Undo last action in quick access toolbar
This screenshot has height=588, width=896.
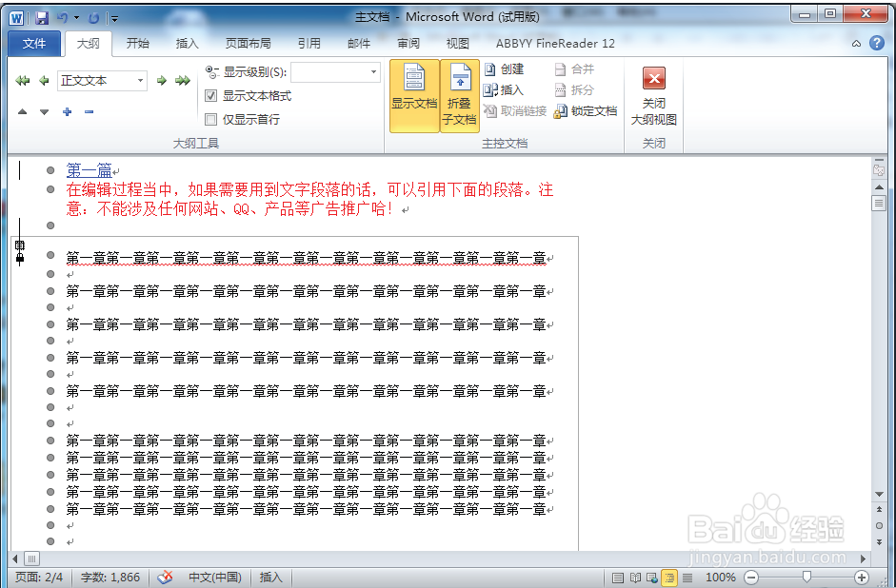(x=62, y=18)
